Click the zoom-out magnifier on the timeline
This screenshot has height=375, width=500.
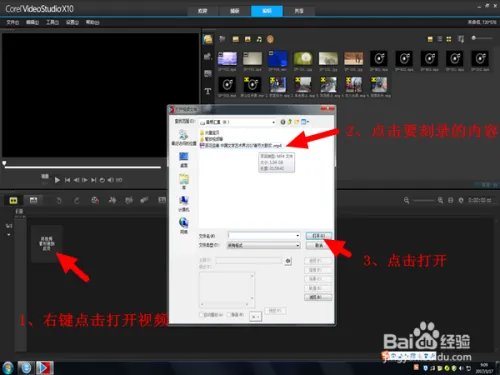pyautogui.click(x=406, y=200)
